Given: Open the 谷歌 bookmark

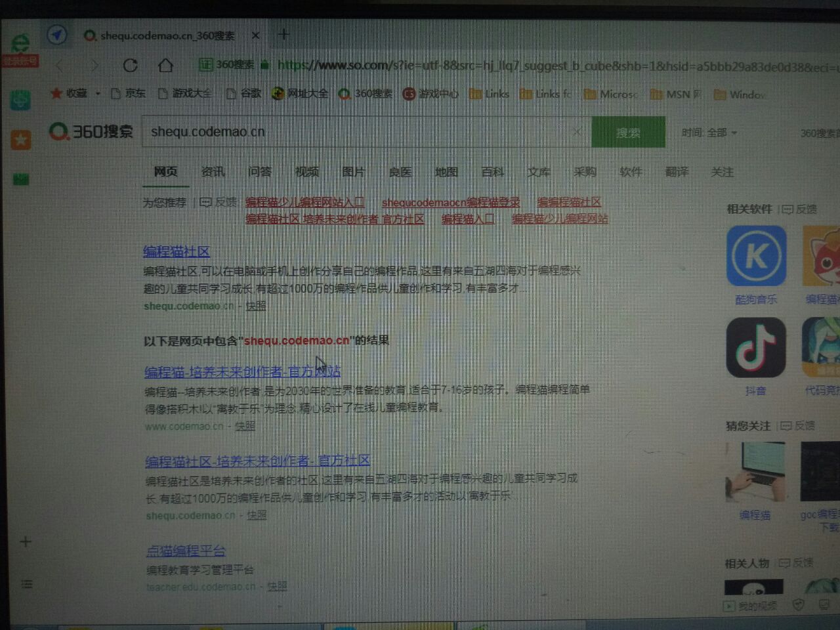Looking at the screenshot, I should point(243,93).
